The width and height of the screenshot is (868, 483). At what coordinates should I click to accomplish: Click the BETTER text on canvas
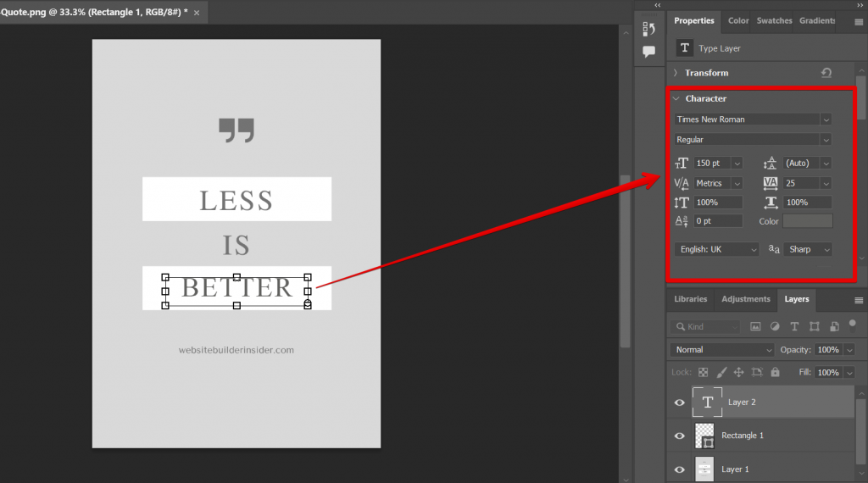(236, 288)
